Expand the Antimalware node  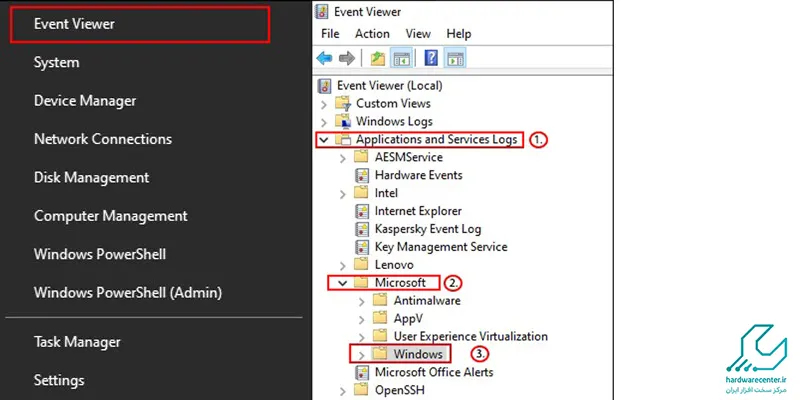click(x=362, y=301)
